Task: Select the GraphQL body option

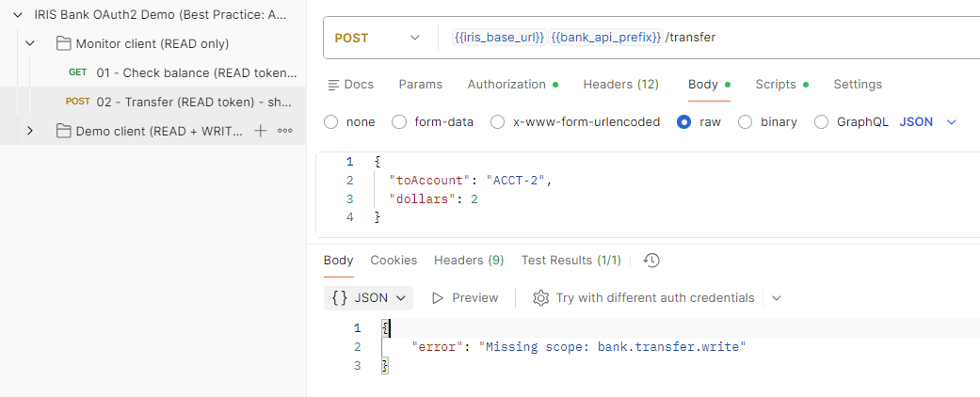Action: pyautogui.click(x=821, y=122)
